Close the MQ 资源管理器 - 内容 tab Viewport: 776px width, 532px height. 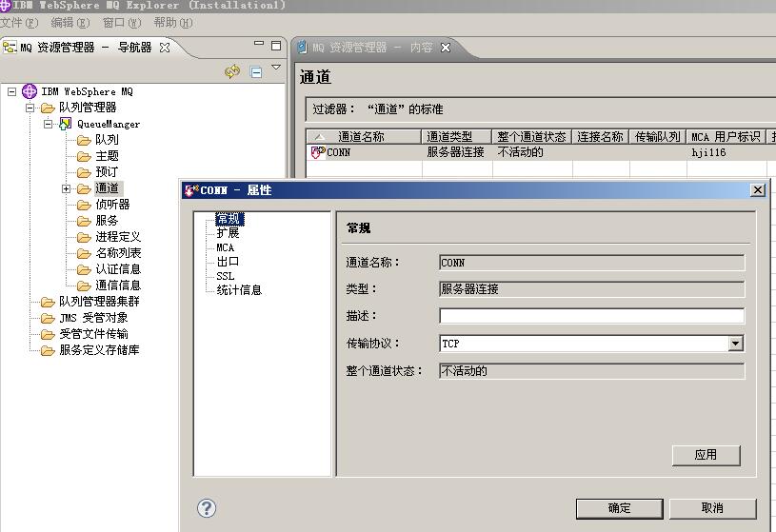[446, 48]
